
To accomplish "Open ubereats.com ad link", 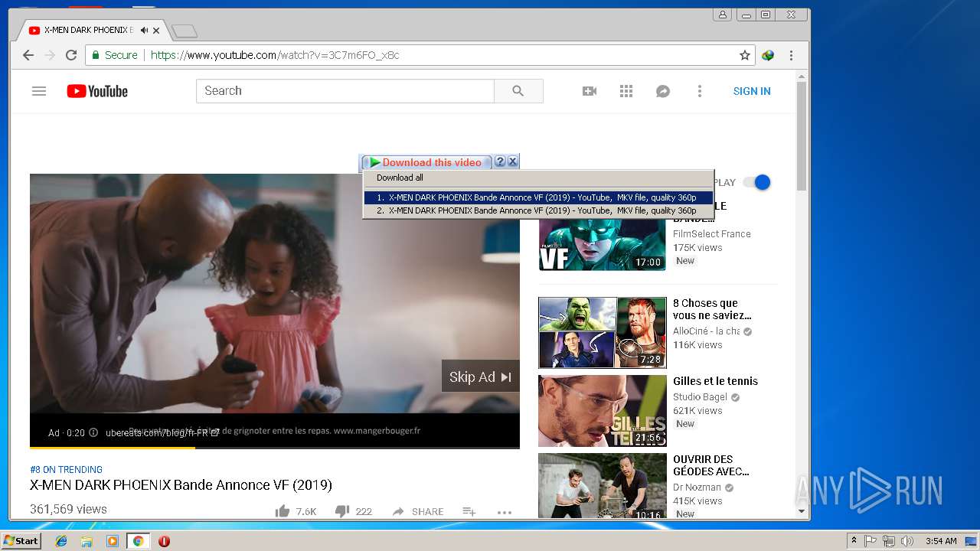I will pyautogui.click(x=162, y=432).
